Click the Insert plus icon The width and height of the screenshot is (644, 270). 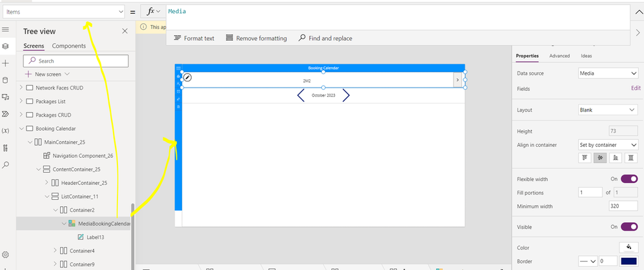[x=5, y=63]
